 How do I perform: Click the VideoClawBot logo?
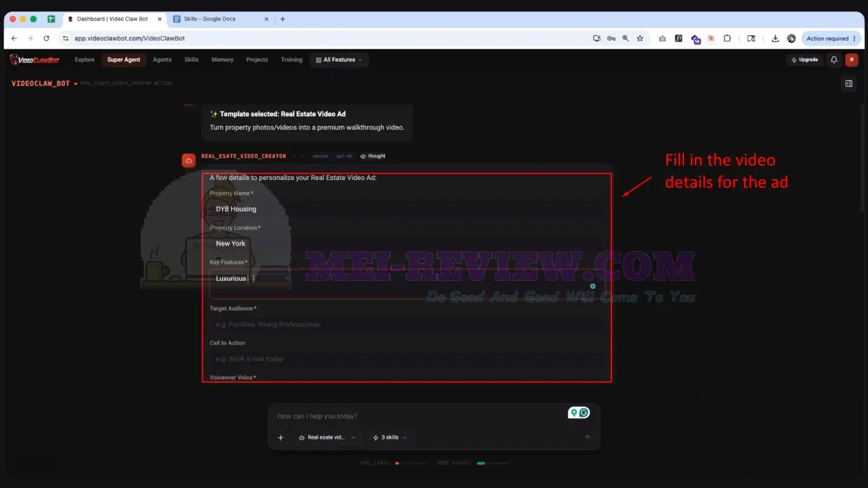[34, 59]
